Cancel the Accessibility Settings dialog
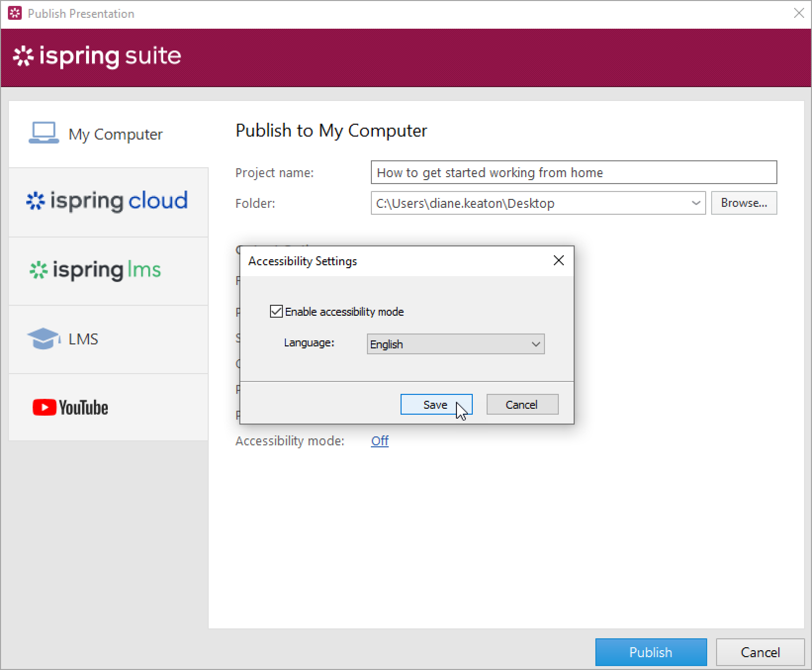 click(522, 404)
